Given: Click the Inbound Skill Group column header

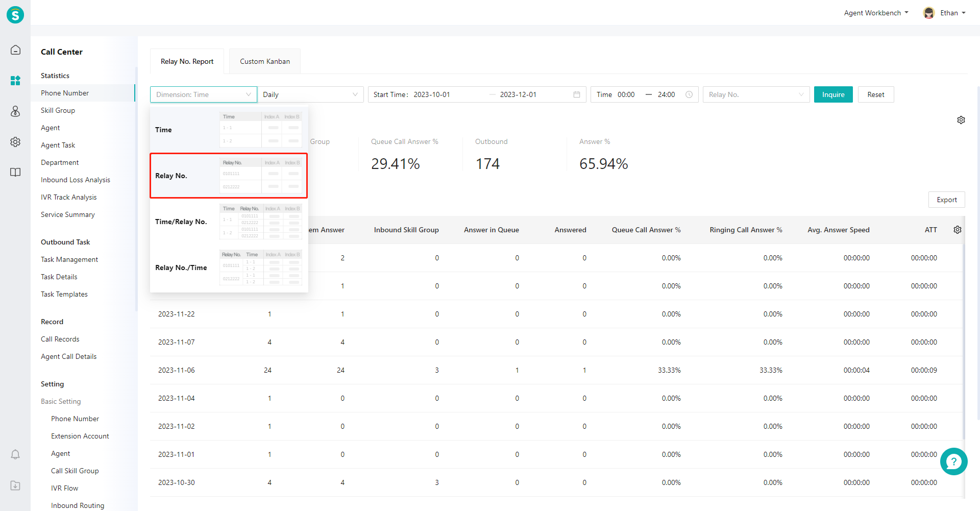Looking at the screenshot, I should pos(406,230).
